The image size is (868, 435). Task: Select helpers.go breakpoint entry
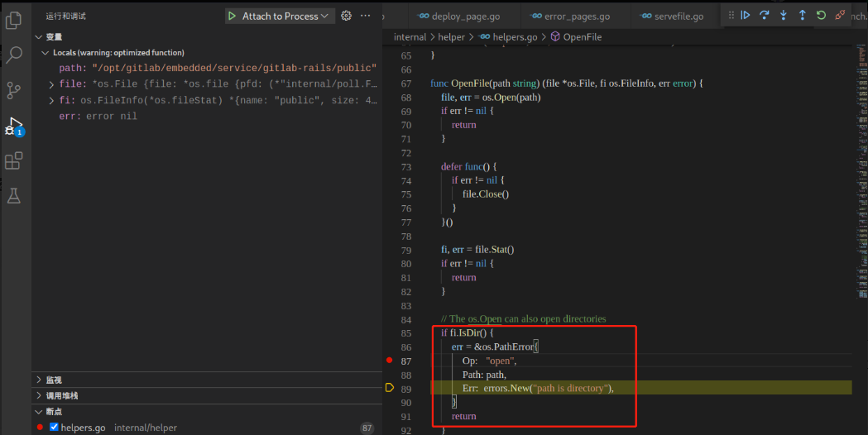click(207, 428)
